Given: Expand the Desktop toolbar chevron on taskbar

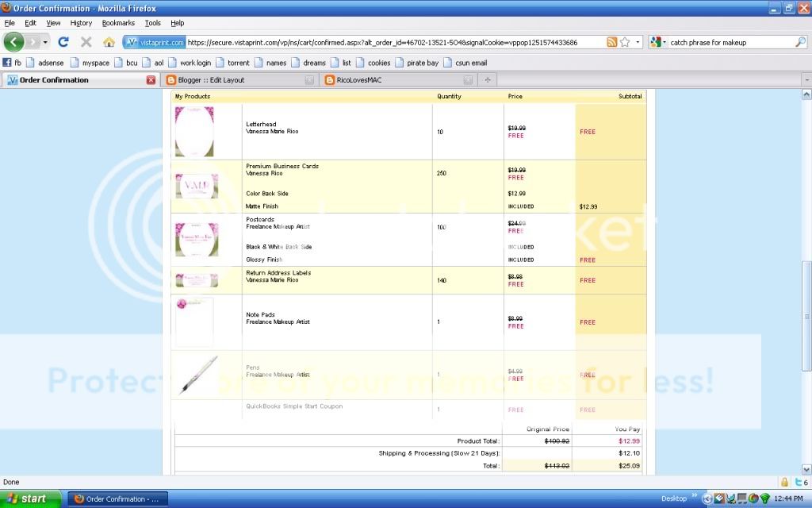Looking at the screenshot, I should (x=695, y=496).
